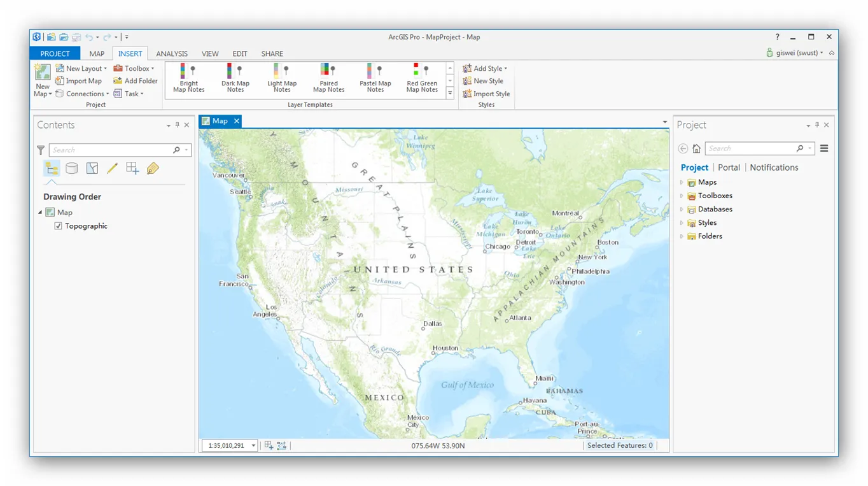Image resolution: width=868 pixels, height=486 pixels.
Task: Select List By Selection icon
Action: [92, 168]
